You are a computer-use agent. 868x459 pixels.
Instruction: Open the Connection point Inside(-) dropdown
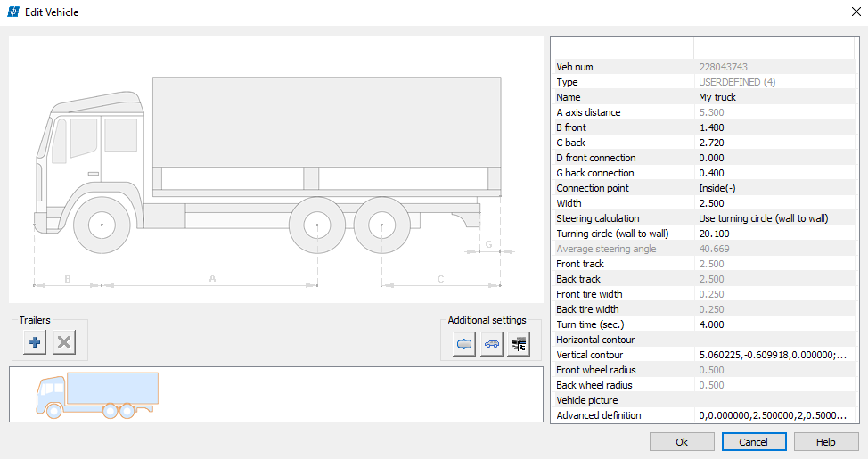click(772, 188)
